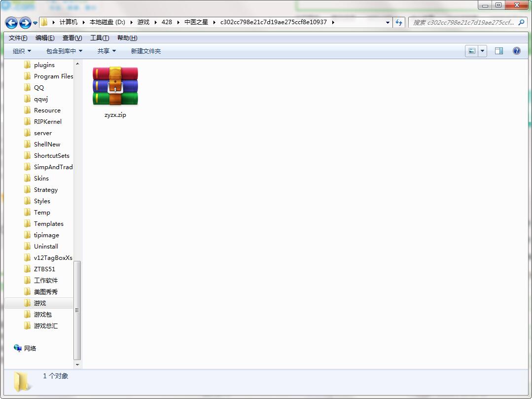
Task: Open the 帮助(H) menu
Action: [127, 37]
